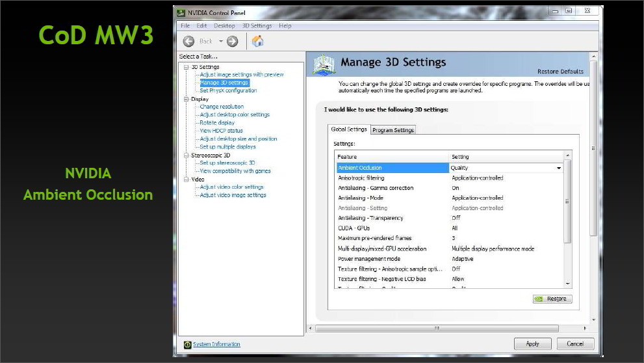Select Set up multiple displays
The width and height of the screenshot is (644, 363).
point(227,147)
